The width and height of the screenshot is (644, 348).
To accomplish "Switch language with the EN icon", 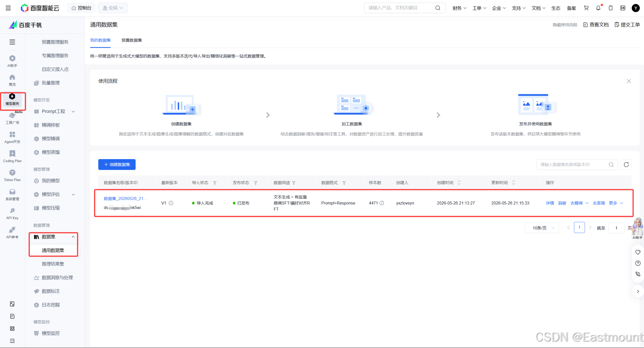I will click(x=623, y=8).
